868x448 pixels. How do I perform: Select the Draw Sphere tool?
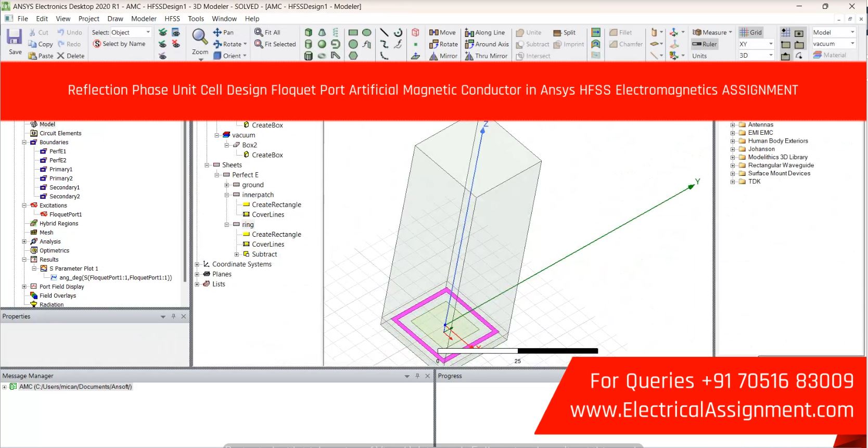[x=322, y=44]
